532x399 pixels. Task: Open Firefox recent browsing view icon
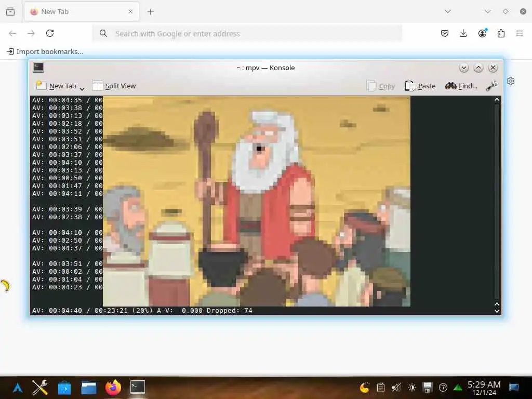coord(10,11)
